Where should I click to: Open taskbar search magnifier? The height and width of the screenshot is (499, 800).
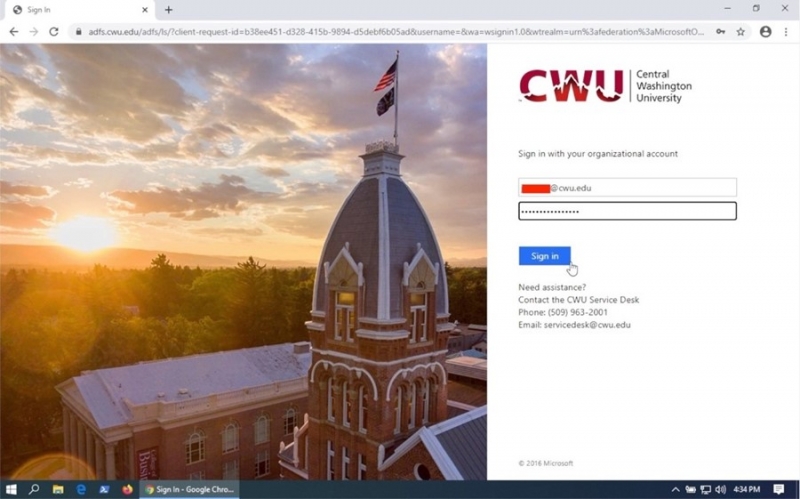coord(34,489)
